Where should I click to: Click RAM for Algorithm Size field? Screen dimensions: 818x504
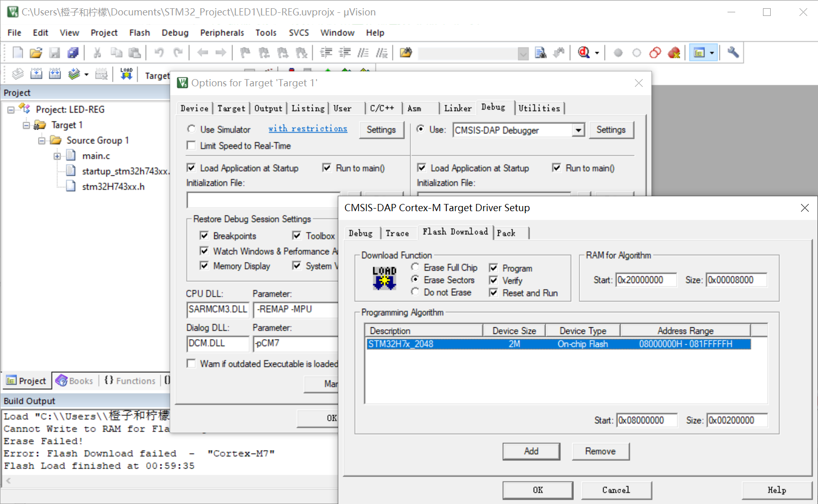[x=736, y=280]
